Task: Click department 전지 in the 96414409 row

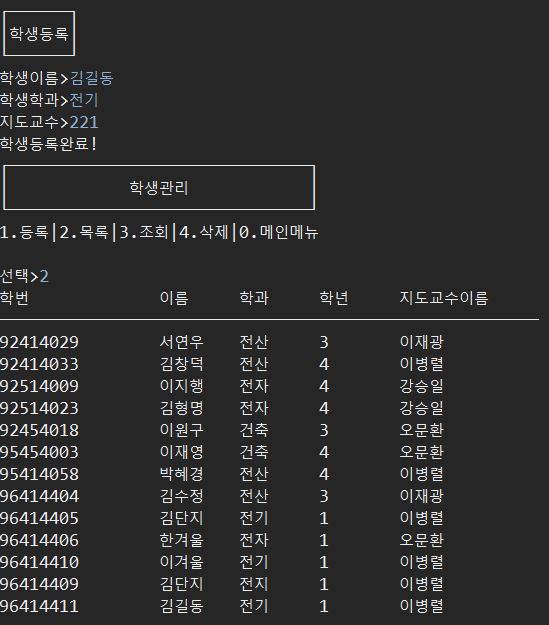Action: [x=254, y=584]
